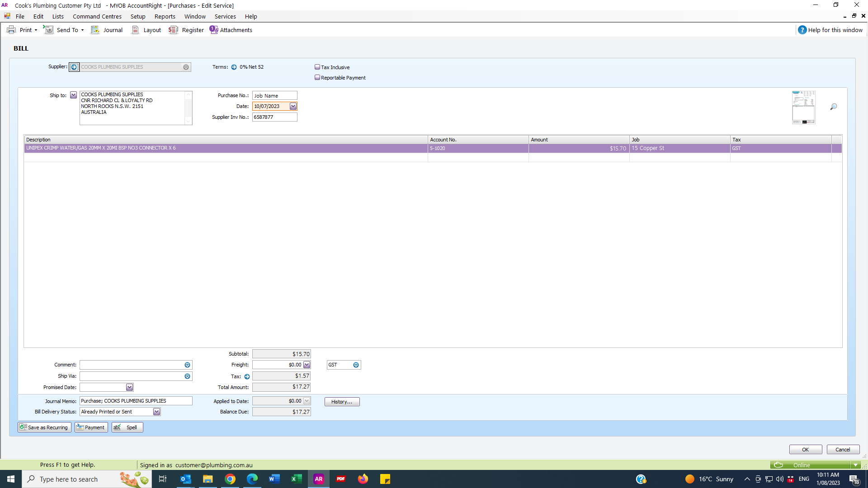Expand the Online status dropdown arrow

855,465
